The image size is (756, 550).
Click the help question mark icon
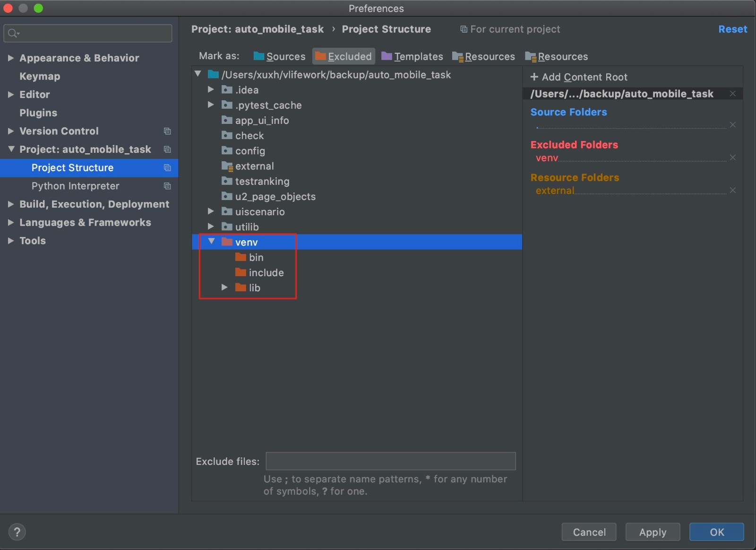click(17, 532)
